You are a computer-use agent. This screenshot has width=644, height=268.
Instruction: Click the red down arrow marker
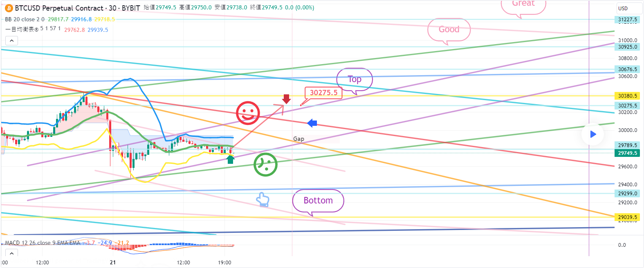(287, 99)
